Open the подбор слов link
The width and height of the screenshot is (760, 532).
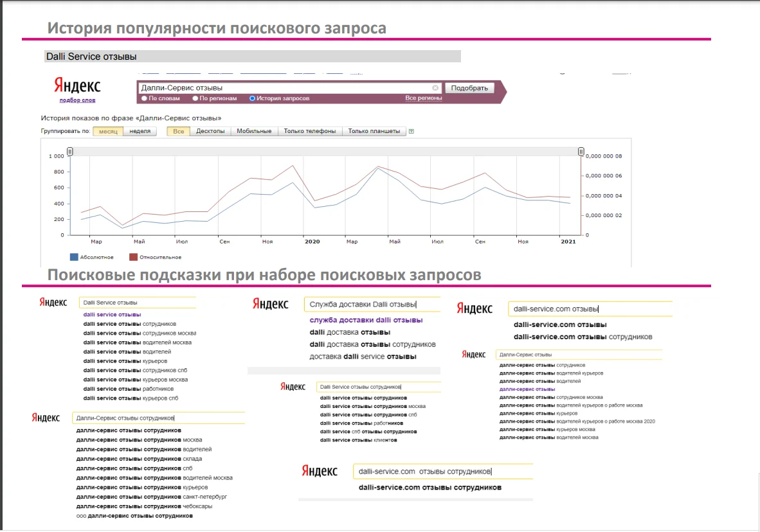78,100
